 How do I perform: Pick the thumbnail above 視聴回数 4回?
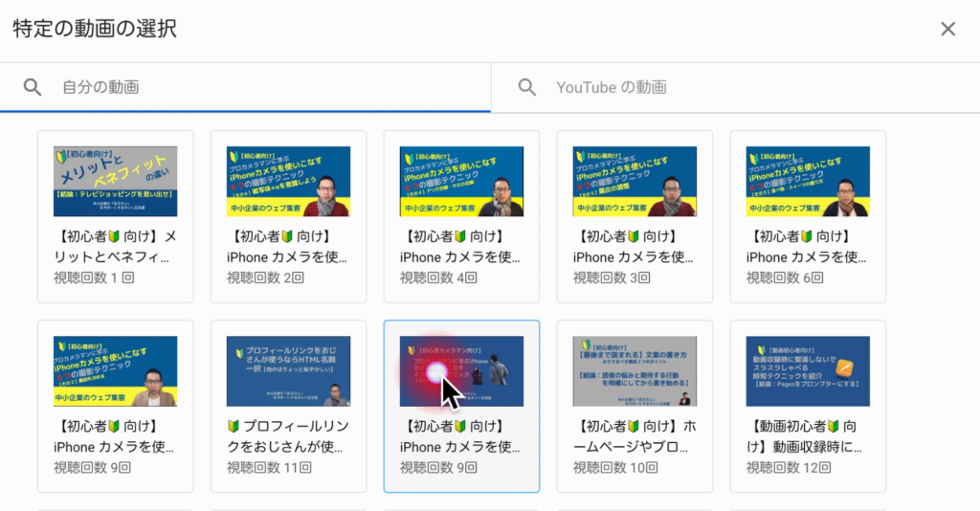tap(461, 181)
